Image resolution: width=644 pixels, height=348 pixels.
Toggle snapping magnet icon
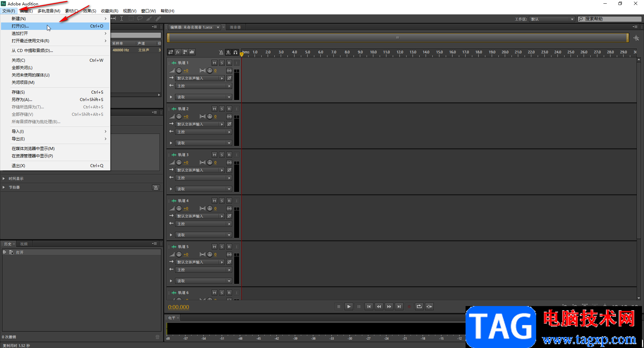coord(235,52)
